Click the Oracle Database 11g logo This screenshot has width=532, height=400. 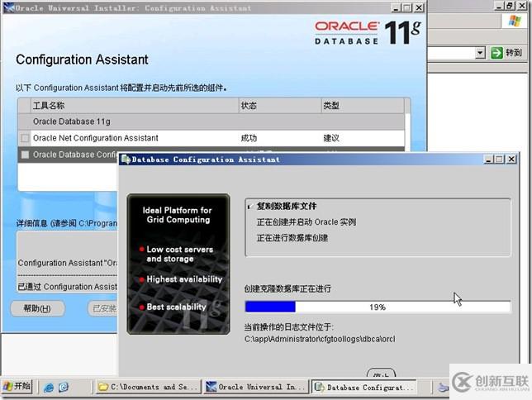click(x=368, y=32)
